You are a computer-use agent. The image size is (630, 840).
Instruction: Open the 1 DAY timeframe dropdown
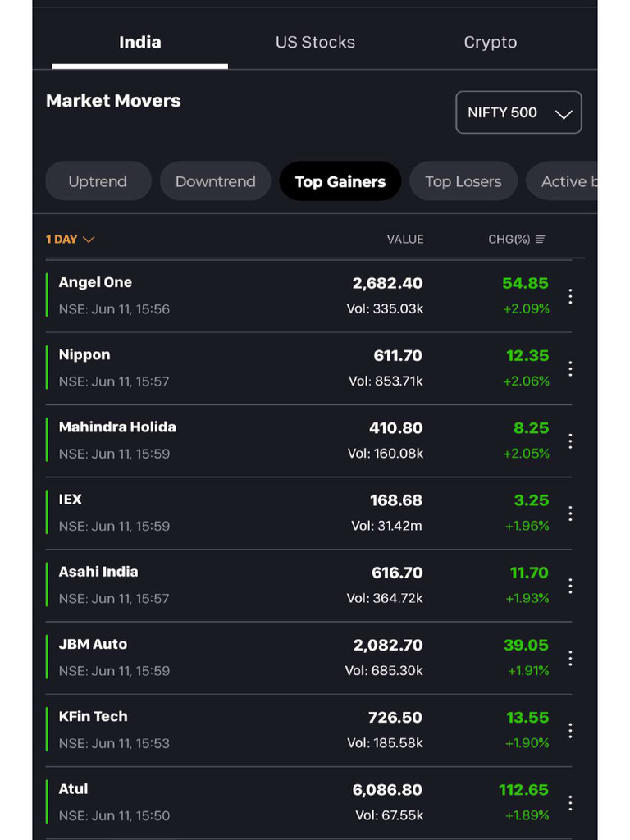(70, 240)
